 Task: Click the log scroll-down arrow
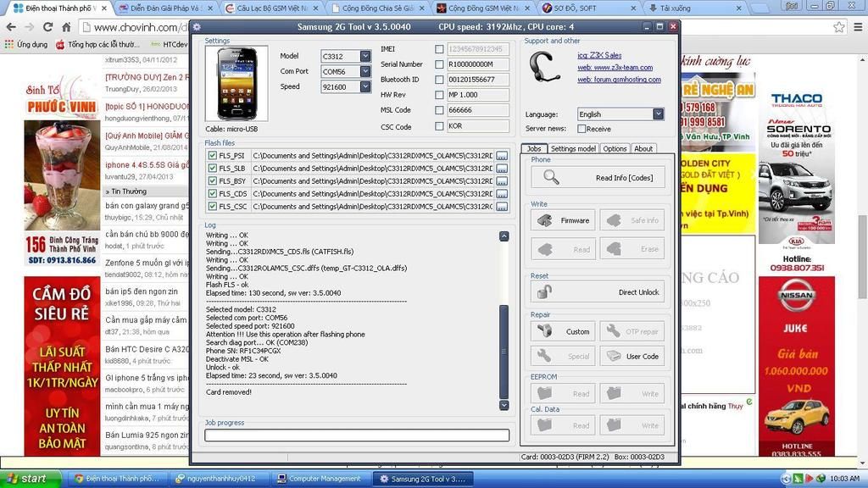(504, 405)
